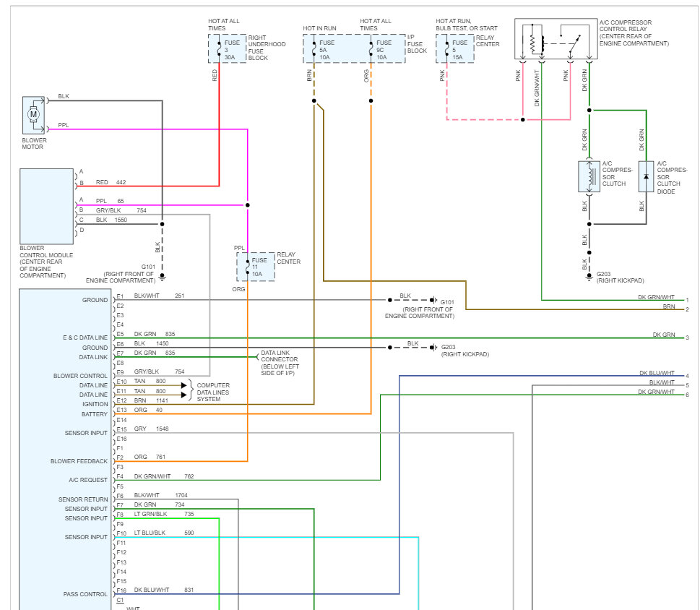This screenshot has width=700, height=610.
Task: Click the 'ORG 761' wire label
Action: [x=150, y=457]
